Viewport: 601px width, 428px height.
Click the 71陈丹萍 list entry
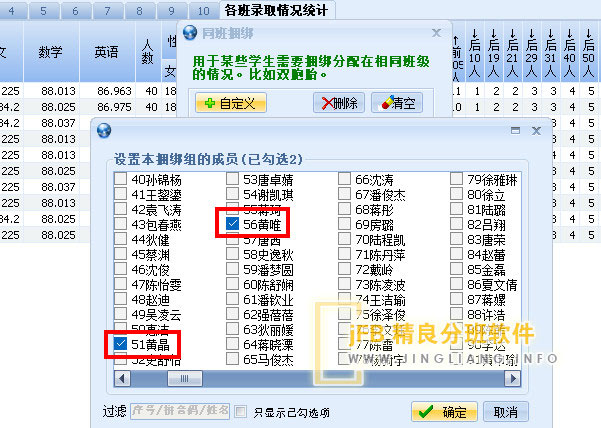point(380,255)
